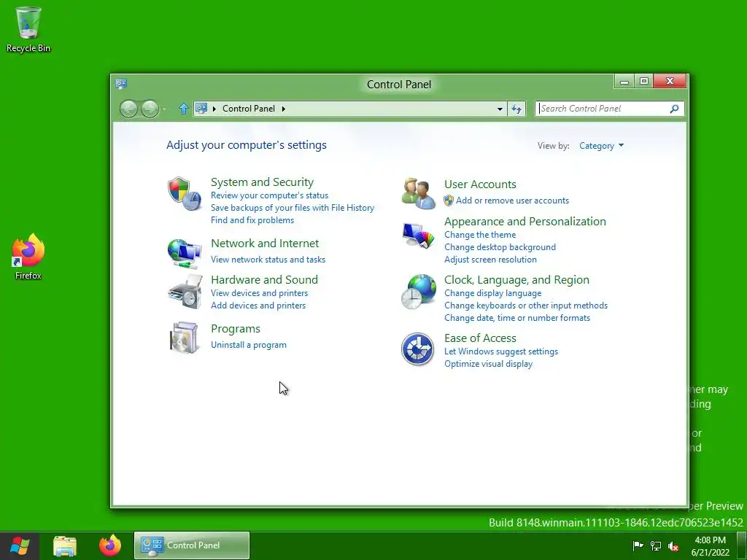Launch Firefox from the taskbar
747x560 pixels.
(110, 545)
